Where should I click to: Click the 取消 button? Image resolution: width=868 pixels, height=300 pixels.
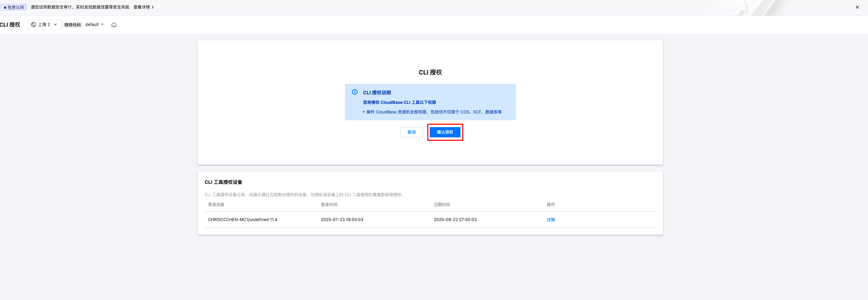[411, 132]
